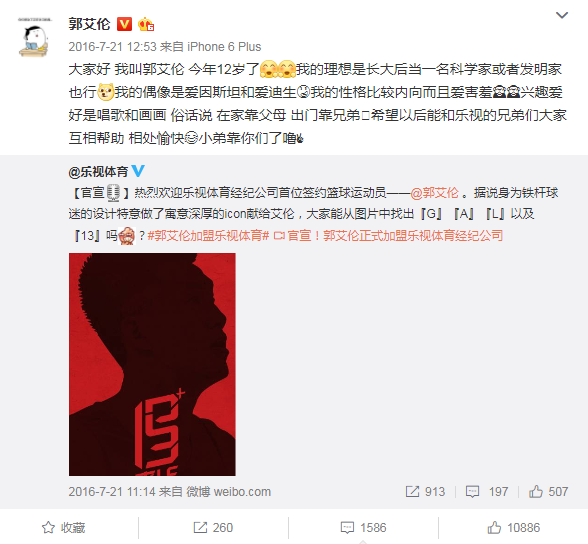Click the crown membership badge icon

coord(146,25)
